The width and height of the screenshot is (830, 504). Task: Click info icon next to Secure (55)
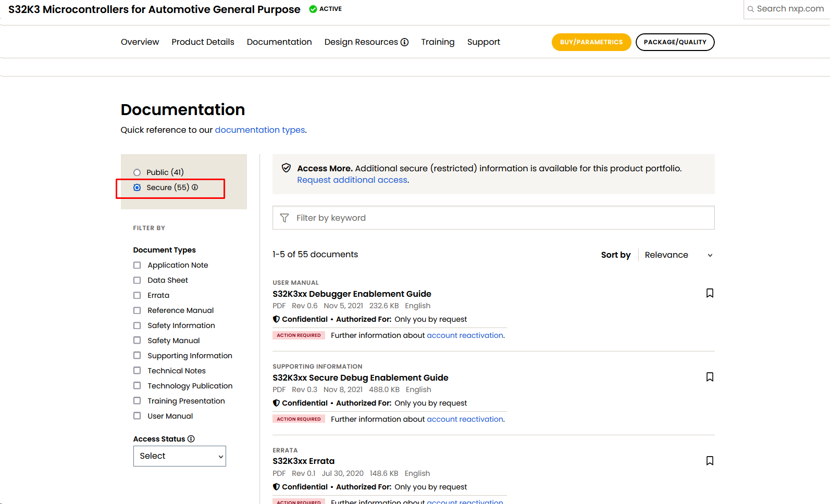pos(195,187)
